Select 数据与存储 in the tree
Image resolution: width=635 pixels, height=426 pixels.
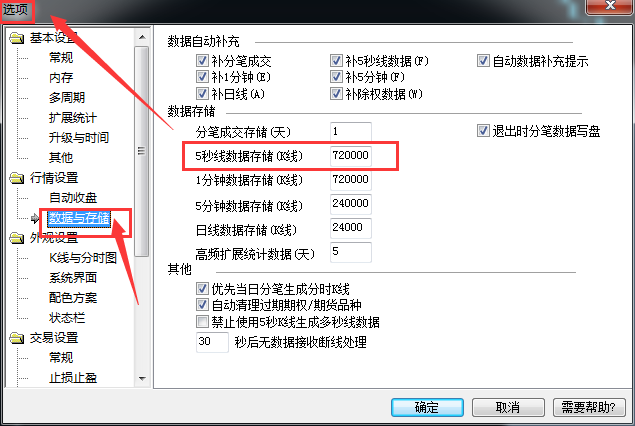(x=79, y=218)
